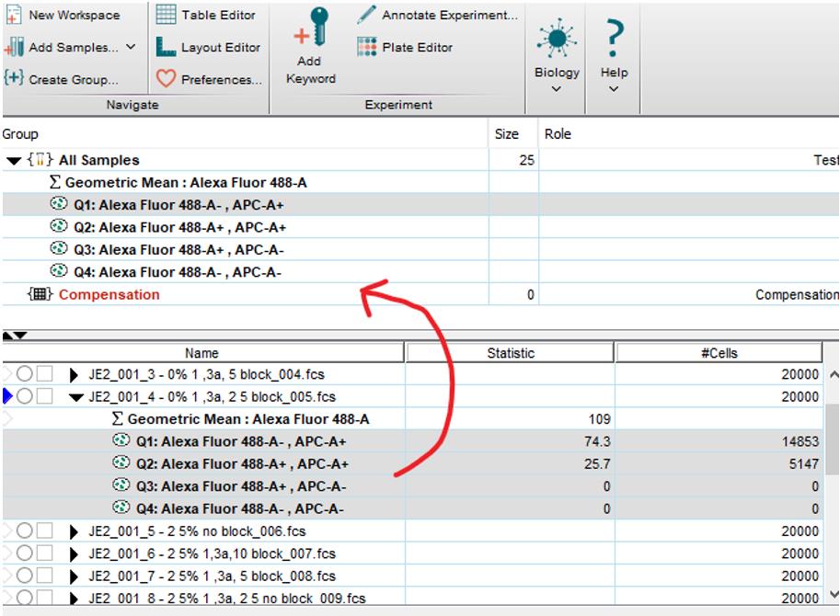The width and height of the screenshot is (840, 616).
Task: Tick the checkbox for block_007.fcs
Action: click(44, 553)
